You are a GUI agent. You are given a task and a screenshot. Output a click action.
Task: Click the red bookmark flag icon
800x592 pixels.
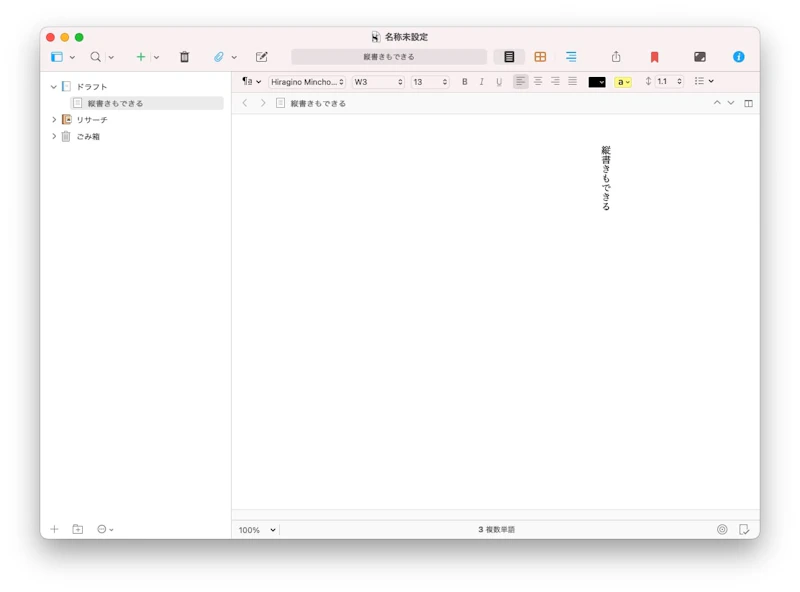653,56
